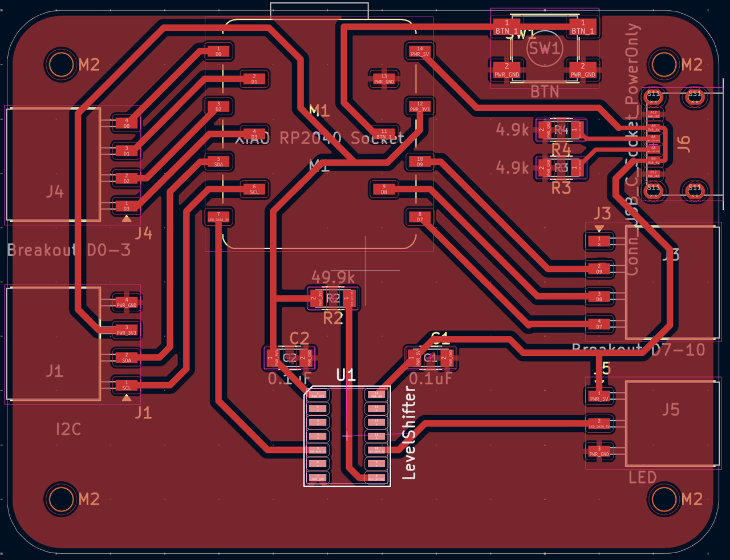Image resolution: width=730 pixels, height=560 pixels.
Task: Select resistor R4 footprint
Action: click(x=561, y=130)
